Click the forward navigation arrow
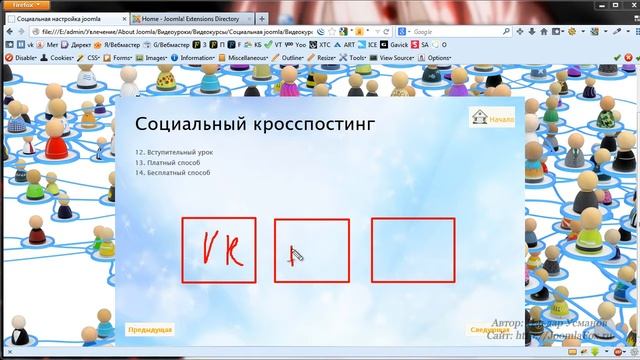Screen dimensions: 640x360 (x=21, y=31)
